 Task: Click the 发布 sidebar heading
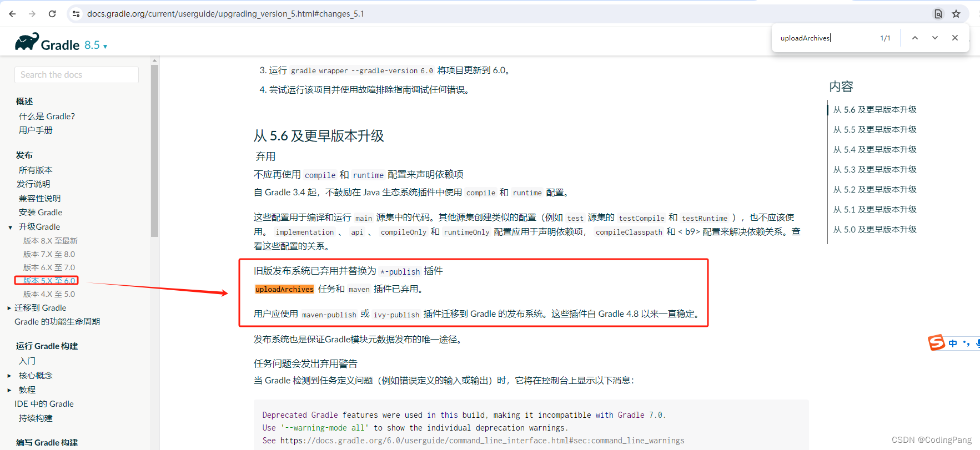coord(24,155)
